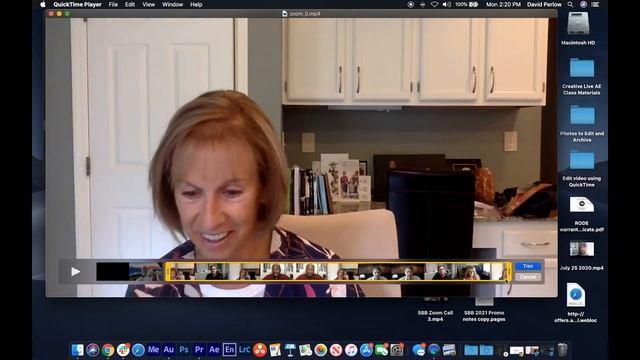Image resolution: width=640 pixels, height=360 pixels.
Task: Open Adobe Media Encoder in the Dock
Action: (153, 350)
